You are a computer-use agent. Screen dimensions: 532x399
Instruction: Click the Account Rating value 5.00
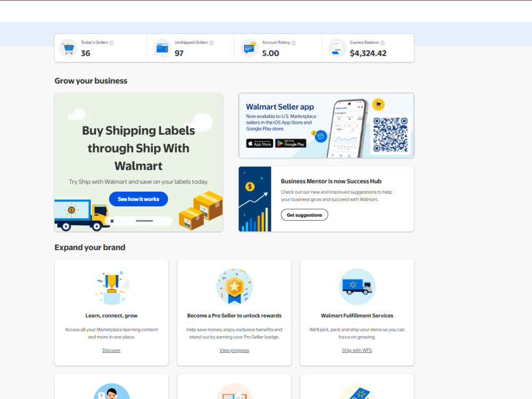click(x=270, y=53)
